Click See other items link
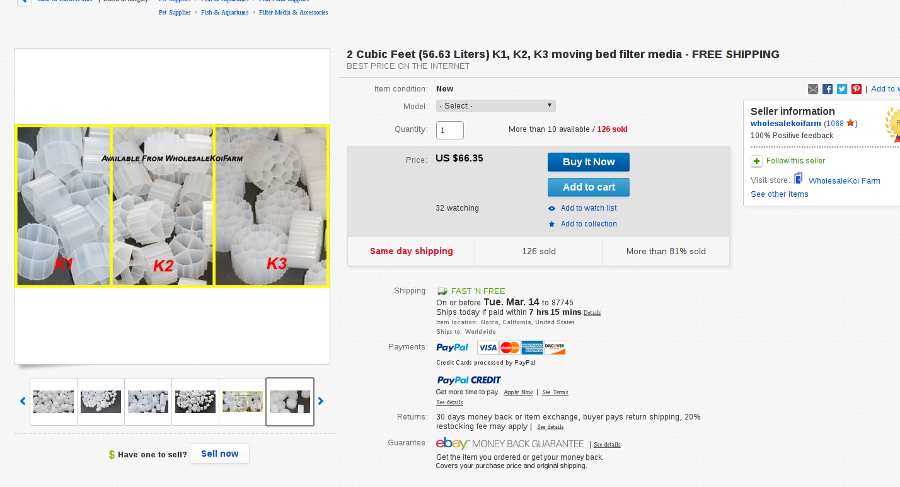Viewport: 900px width, 487px height. pyautogui.click(x=779, y=194)
